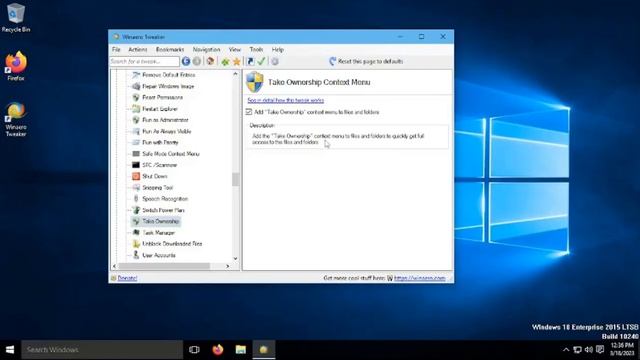
Task: Click the blue arrow shortcut icon in toolbar
Action: click(250, 61)
